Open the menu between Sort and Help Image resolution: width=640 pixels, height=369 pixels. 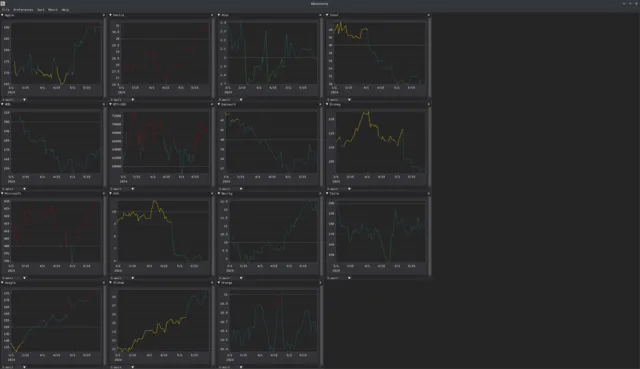click(53, 10)
